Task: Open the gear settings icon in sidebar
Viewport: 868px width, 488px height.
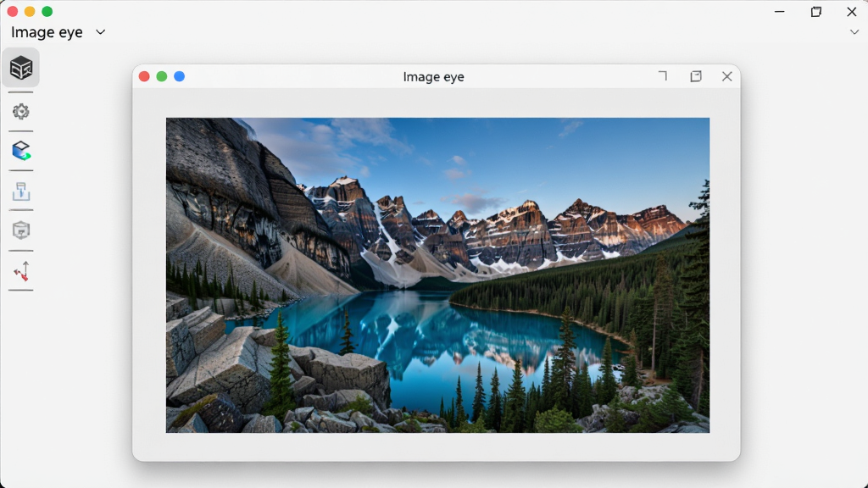Action: (21, 112)
